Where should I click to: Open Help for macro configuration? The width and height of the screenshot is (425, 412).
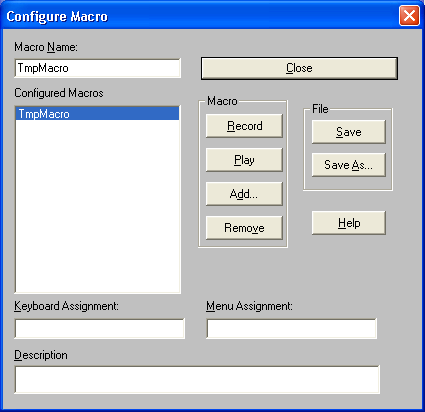(349, 223)
